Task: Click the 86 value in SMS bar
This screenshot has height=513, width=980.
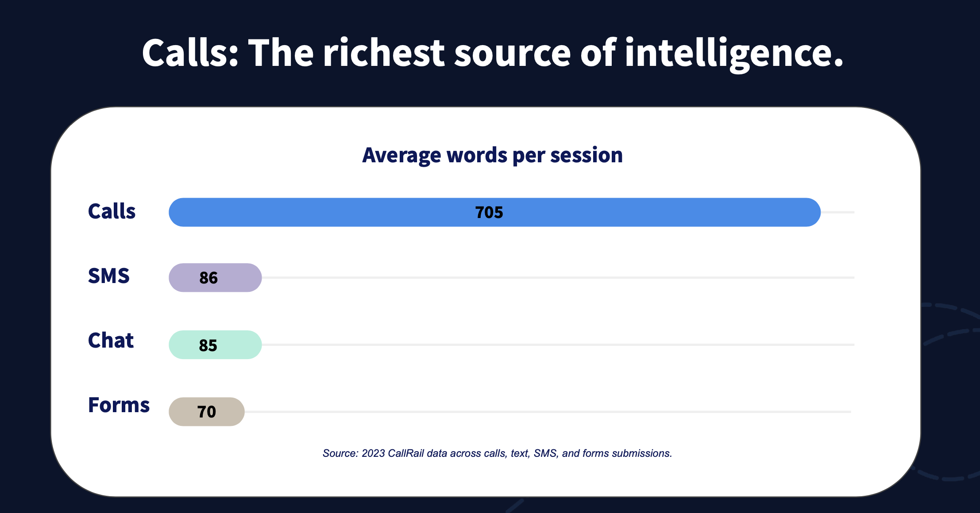Action: tap(208, 278)
